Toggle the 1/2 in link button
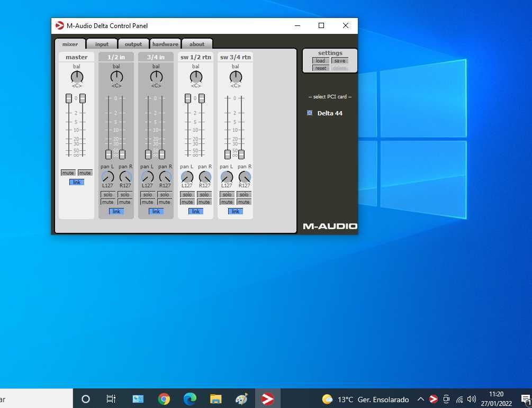This screenshot has height=408, width=532. point(116,211)
